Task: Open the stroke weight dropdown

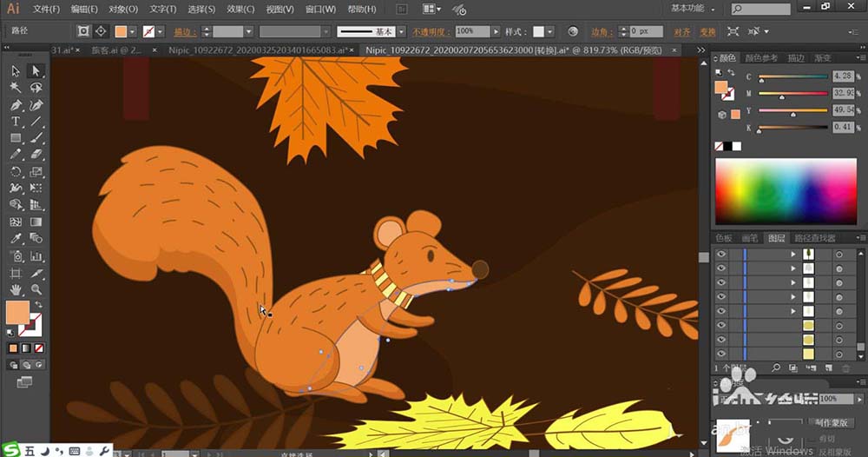Action: [248, 32]
